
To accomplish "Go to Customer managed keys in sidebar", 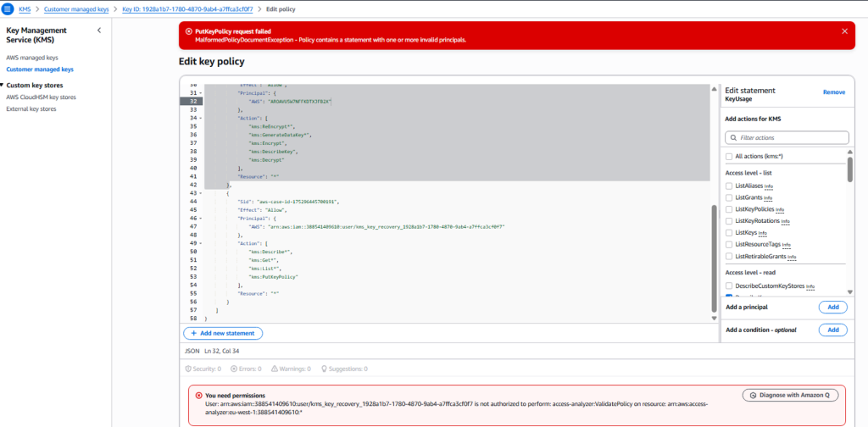I will tap(40, 69).
